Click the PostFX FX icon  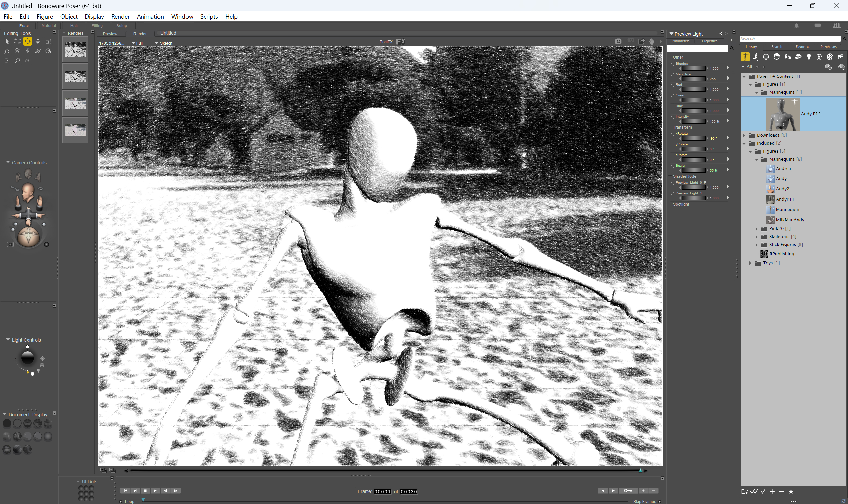[401, 42]
